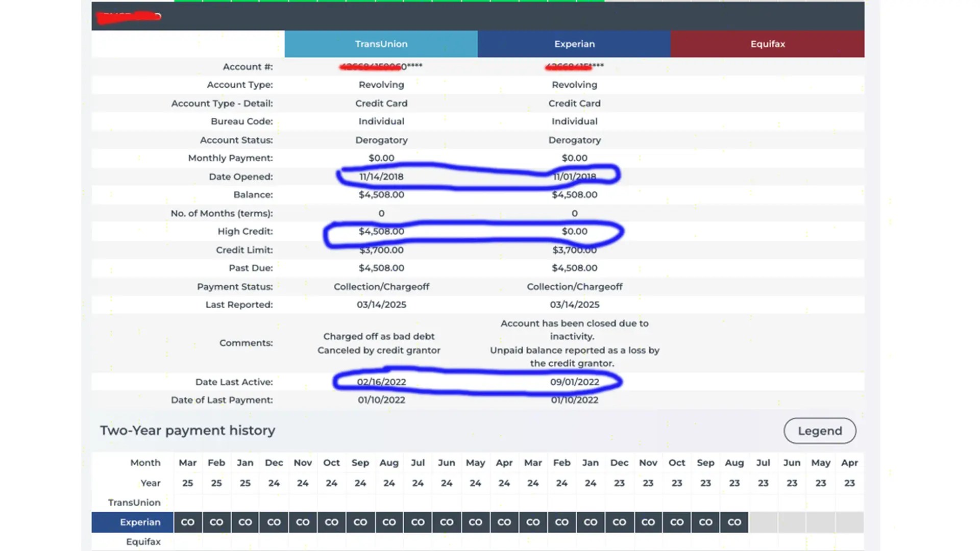The image size is (980, 551).
Task: Click Experian's Date Last Active 09/01/2022
Action: pyautogui.click(x=574, y=382)
